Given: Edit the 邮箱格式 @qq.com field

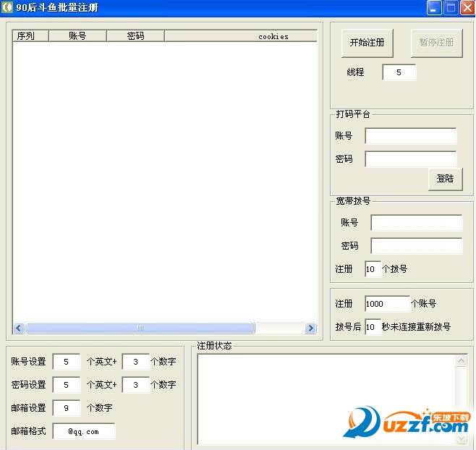Looking at the screenshot, I should (x=84, y=431).
